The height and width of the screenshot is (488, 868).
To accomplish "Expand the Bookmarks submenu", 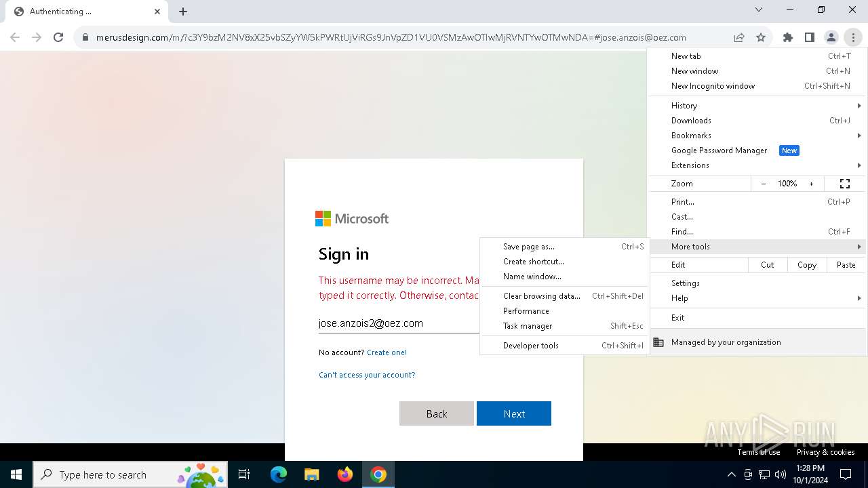I will [x=757, y=136].
